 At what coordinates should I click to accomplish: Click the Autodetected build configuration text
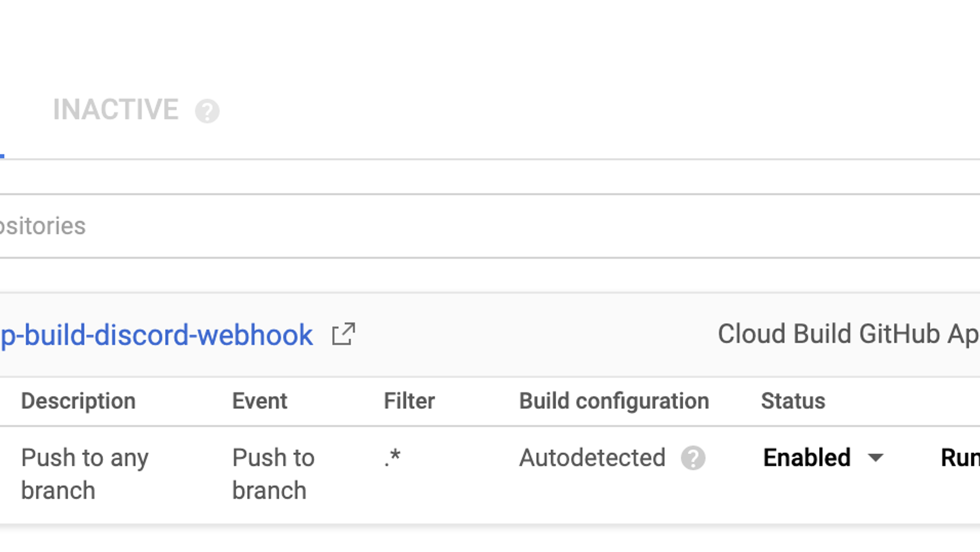pyautogui.click(x=592, y=457)
